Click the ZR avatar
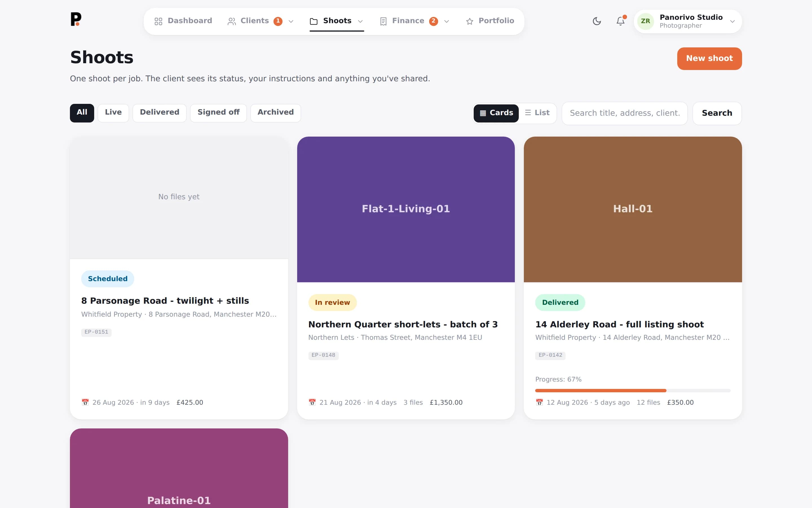 (x=645, y=21)
